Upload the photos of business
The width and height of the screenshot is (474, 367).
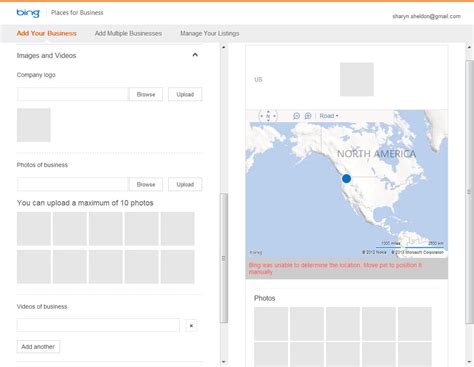[x=185, y=184]
